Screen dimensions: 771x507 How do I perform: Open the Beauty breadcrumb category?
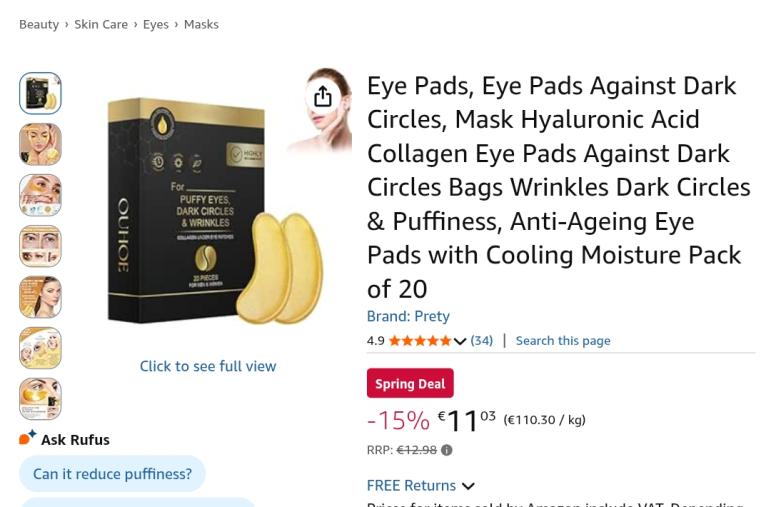(x=39, y=24)
